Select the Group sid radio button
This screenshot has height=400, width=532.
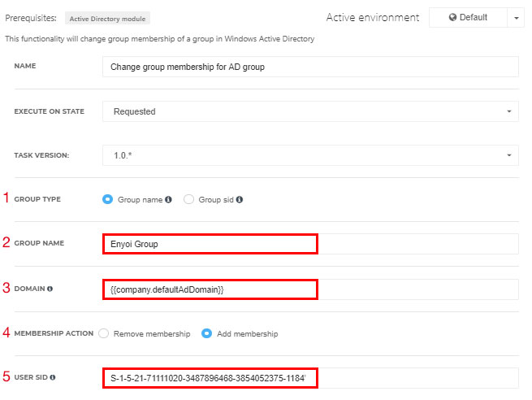[188, 199]
